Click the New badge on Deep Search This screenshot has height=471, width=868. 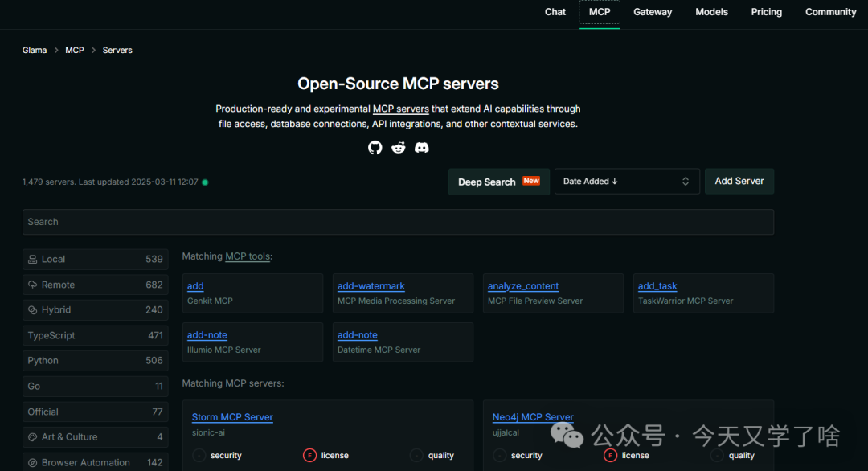click(x=531, y=181)
